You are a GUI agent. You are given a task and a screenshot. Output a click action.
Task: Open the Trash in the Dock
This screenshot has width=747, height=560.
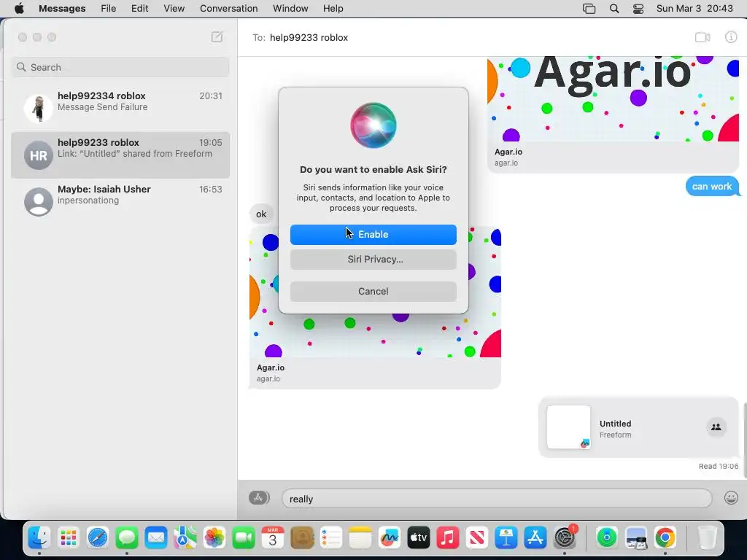click(707, 538)
